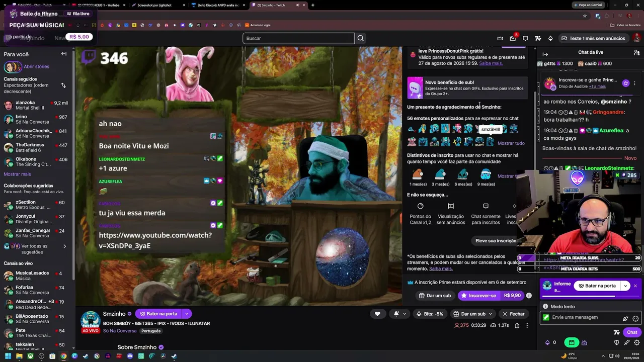
Task: Open Amazon bookmark in bookmarks bar
Action: (x=258, y=25)
